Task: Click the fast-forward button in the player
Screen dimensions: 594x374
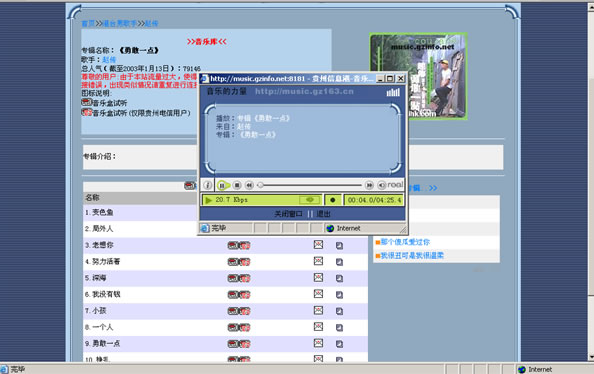Action: pyautogui.click(x=369, y=185)
